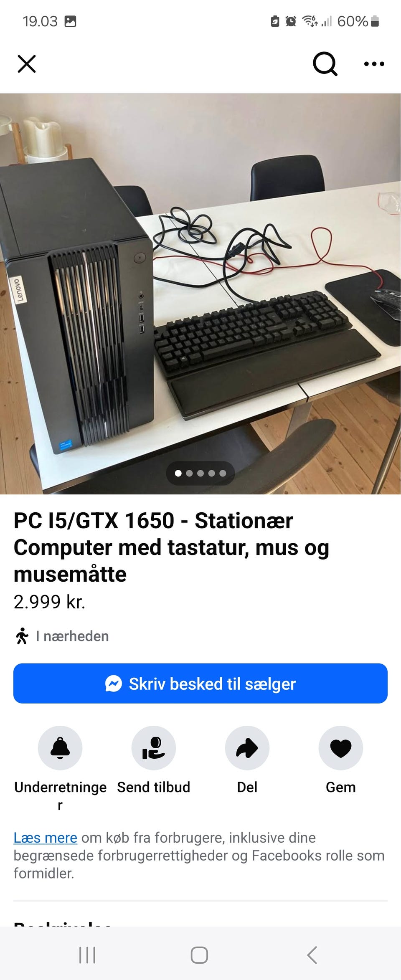Viewport: 401px width, 980px height.
Task: Select the second photo carousel dot
Action: click(189, 473)
